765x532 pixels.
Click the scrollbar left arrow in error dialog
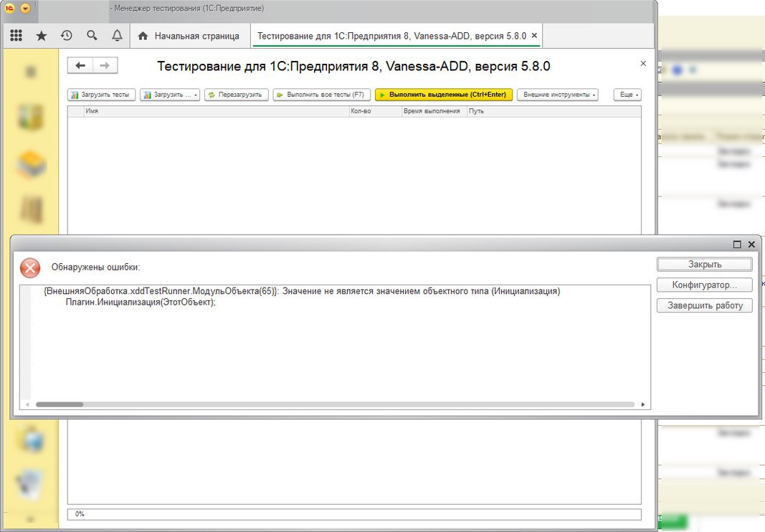27,404
